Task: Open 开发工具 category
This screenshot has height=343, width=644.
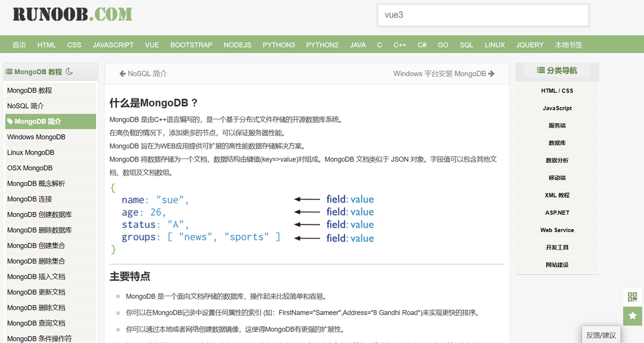Action: [557, 247]
